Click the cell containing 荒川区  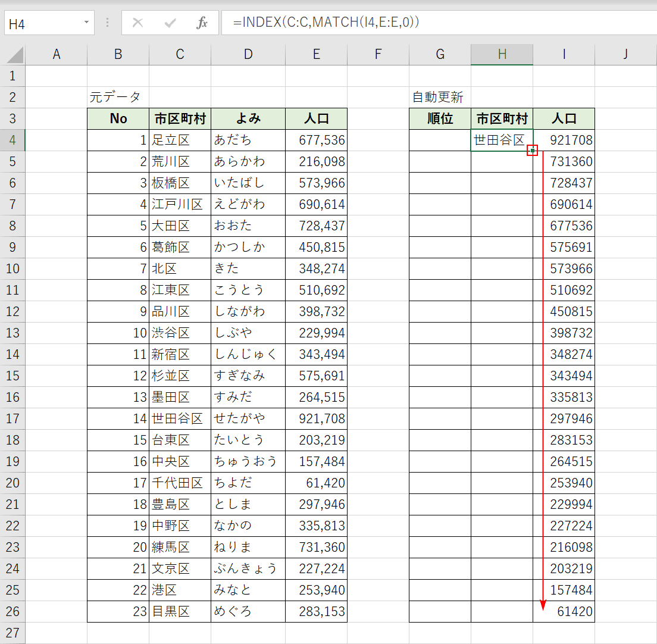coord(180,161)
